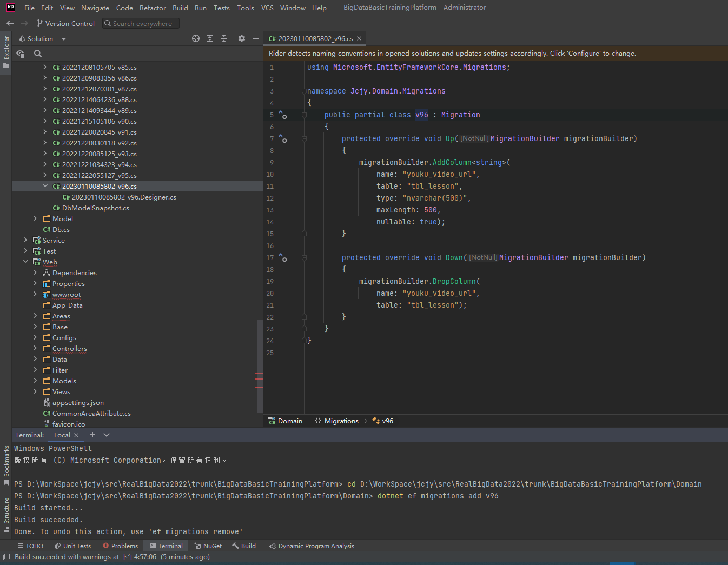This screenshot has height=565, width=728.
Task: Expand the Controllers folder
Action: pos(34,348)
